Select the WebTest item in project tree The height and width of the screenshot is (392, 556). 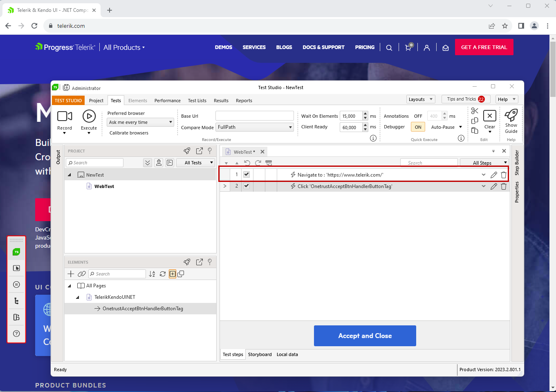[x=104, y=186]
